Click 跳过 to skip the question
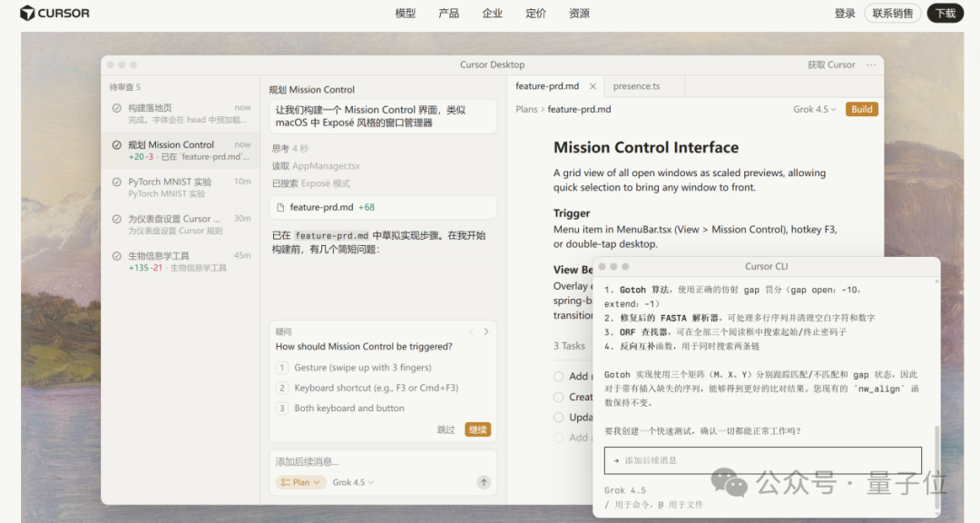Image resolution: width=980 pixels, height=523 pixels. coord(446,429)
